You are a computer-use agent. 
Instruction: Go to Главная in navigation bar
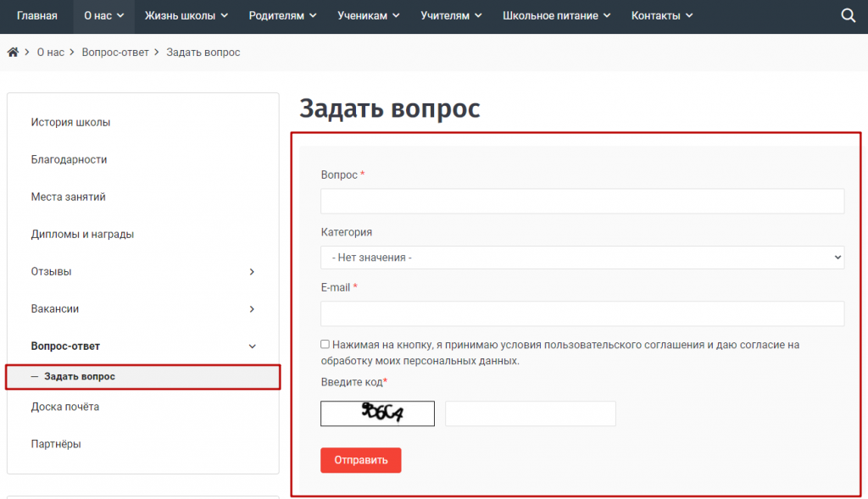[x=37, y=15]
